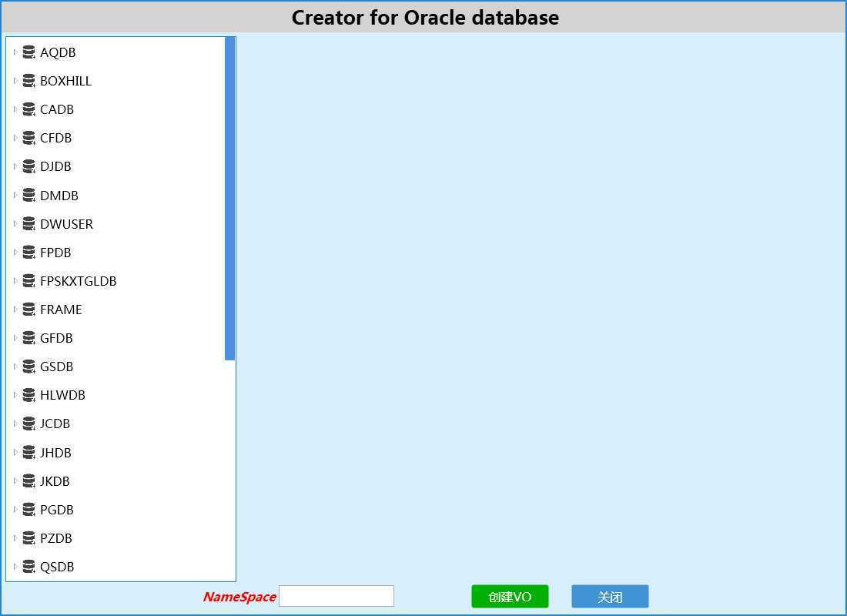Select the GSDB label in tree

[57, 367]
